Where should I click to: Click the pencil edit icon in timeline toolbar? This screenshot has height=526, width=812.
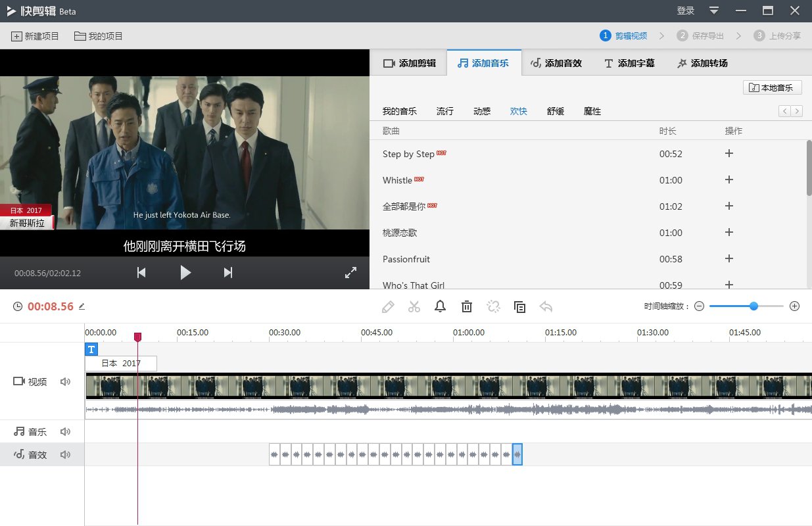(x=388, y=306)
